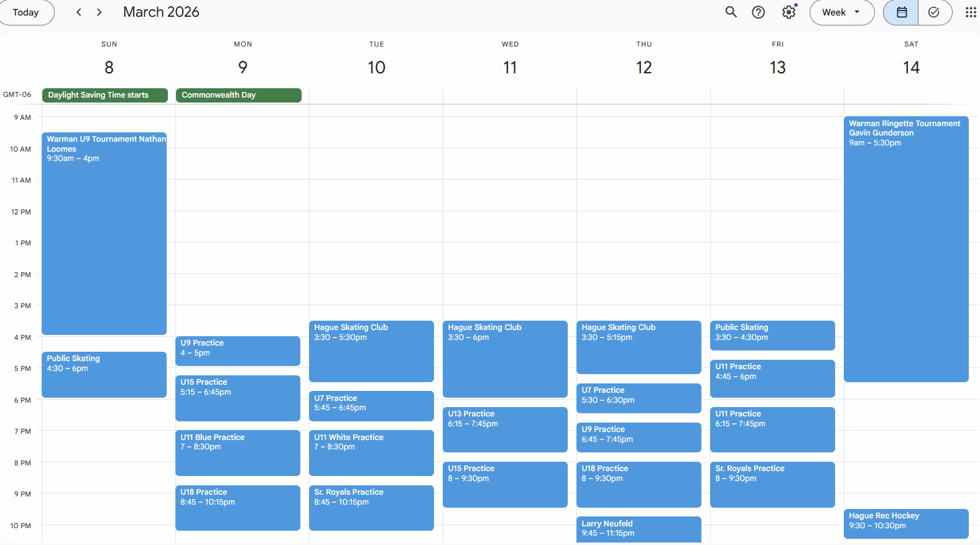Switch to Tasks view toggle

click(x=934, y=12)
